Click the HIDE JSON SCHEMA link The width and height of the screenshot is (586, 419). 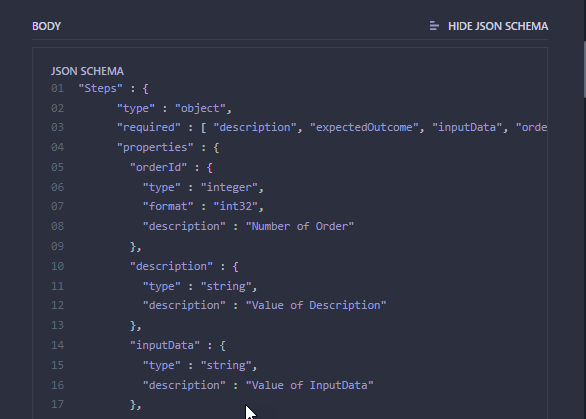coord(498,26)
